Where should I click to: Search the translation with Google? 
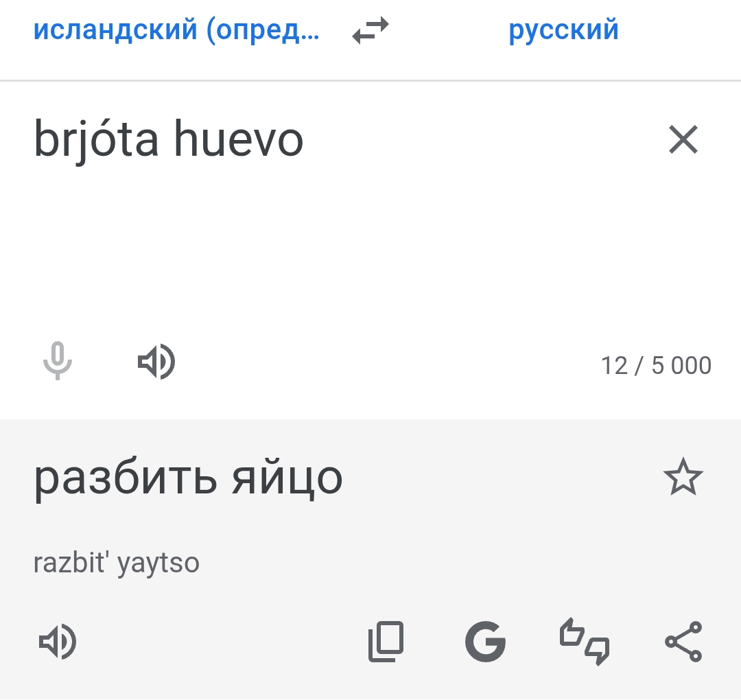click(485, 642)
